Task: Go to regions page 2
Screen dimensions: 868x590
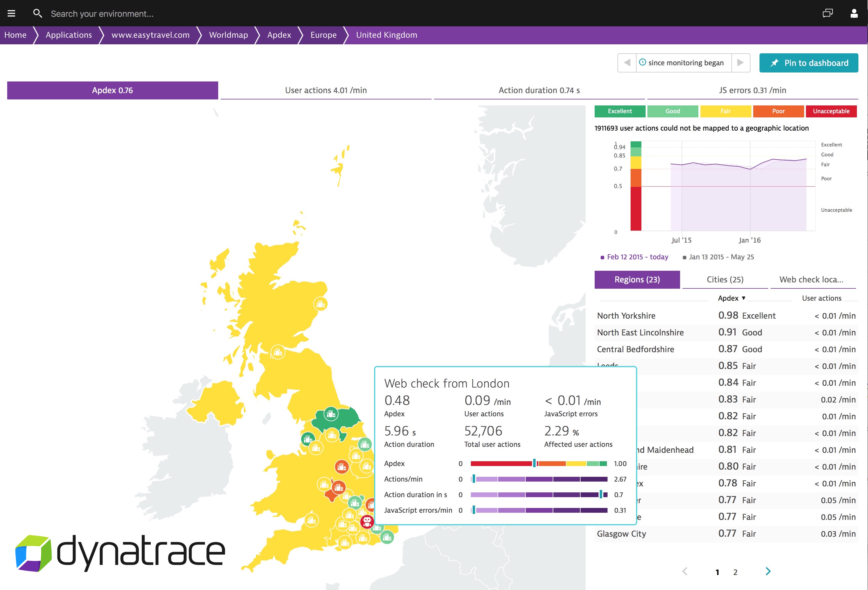Action: [735, 572]
